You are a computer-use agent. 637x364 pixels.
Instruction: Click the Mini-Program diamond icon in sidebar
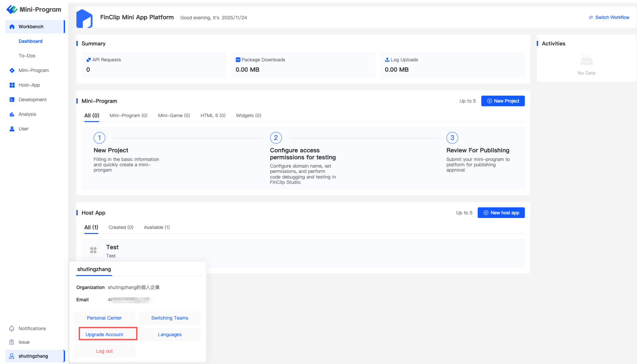point(12,70)
